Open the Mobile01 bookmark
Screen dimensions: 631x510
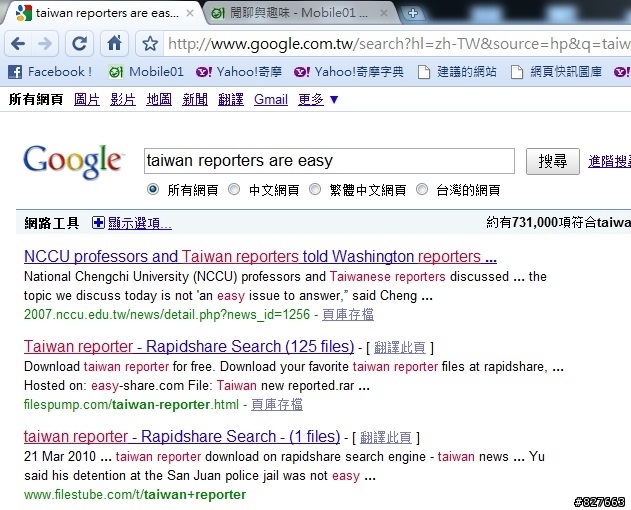146,72
